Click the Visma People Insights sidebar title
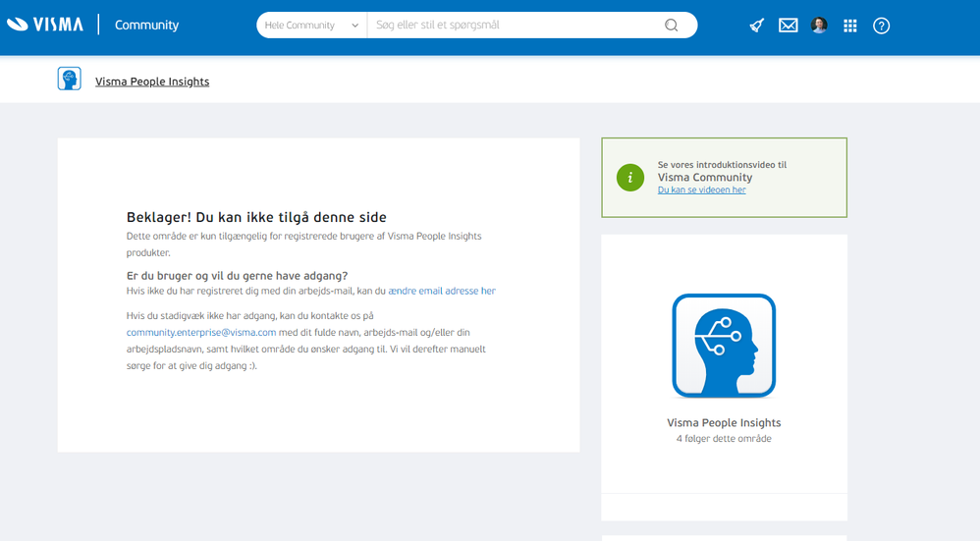The image size is (980, 541). [724, 423]
